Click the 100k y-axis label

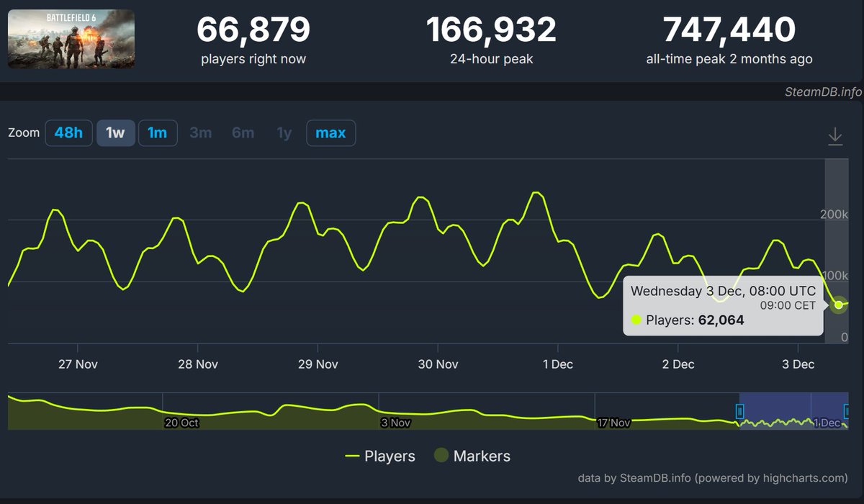click(835, 276)
